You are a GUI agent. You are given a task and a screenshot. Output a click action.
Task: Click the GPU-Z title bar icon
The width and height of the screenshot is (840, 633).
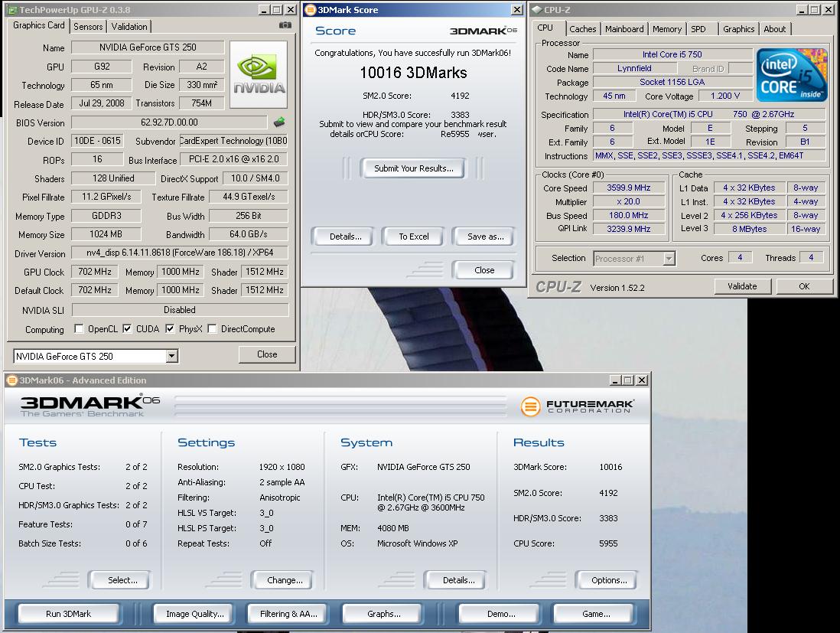coord(12,10)
